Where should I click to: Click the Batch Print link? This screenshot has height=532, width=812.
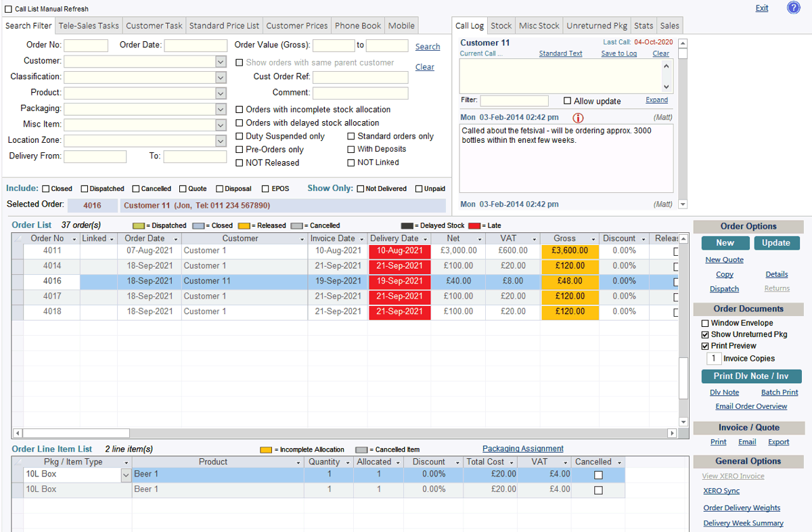coord(779,392)
